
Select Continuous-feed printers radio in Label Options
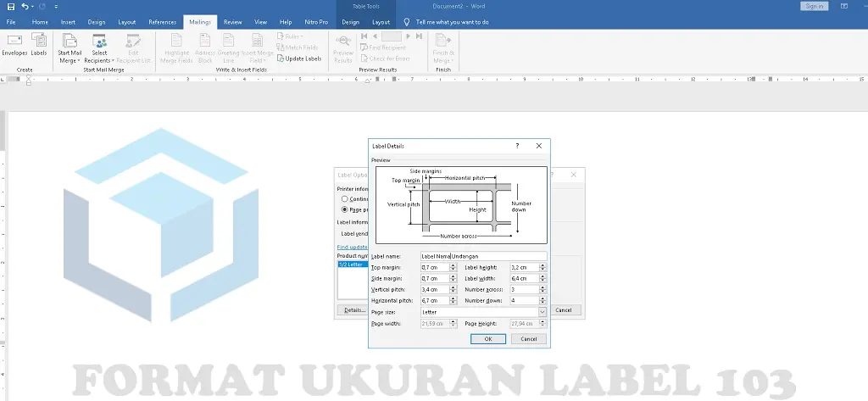click(345, 199)
